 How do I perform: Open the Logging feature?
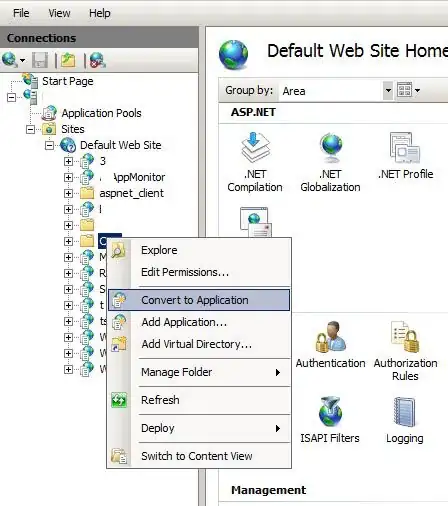[x=405, y=420]
